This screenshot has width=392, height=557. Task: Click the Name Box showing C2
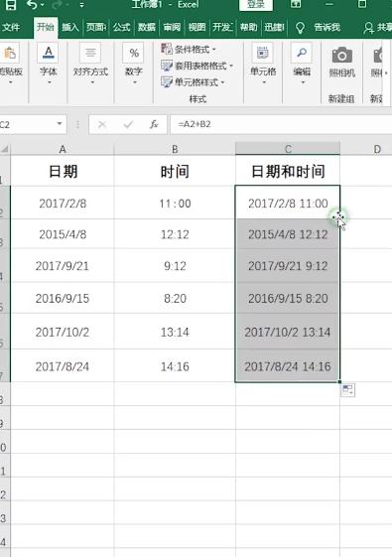pos(27,124)
